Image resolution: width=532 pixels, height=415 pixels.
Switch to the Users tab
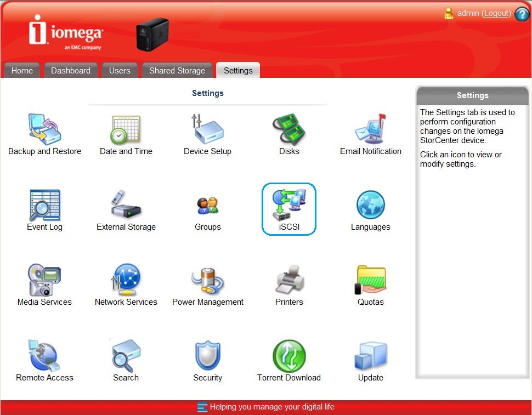[120, 71]
